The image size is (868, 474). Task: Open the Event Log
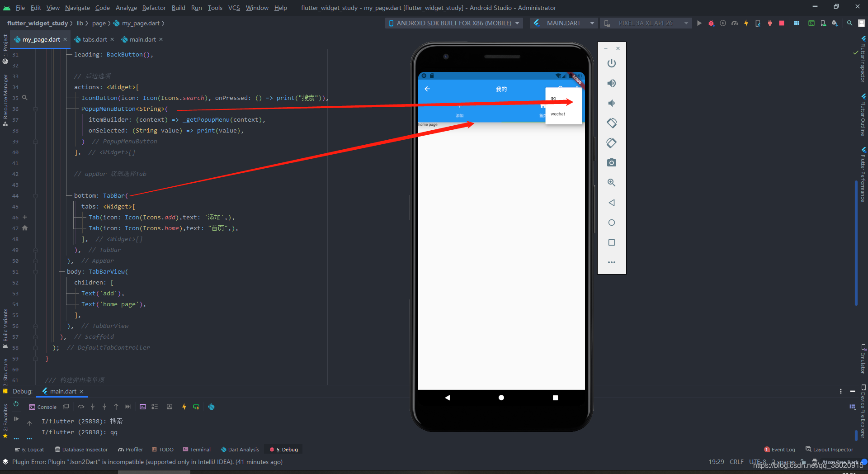click(779, 450)
